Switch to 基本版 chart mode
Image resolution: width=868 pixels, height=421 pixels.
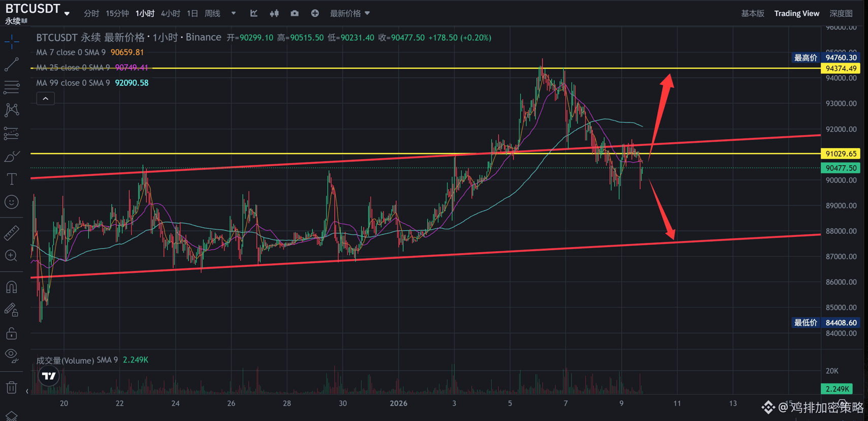[x=753, y=14]
